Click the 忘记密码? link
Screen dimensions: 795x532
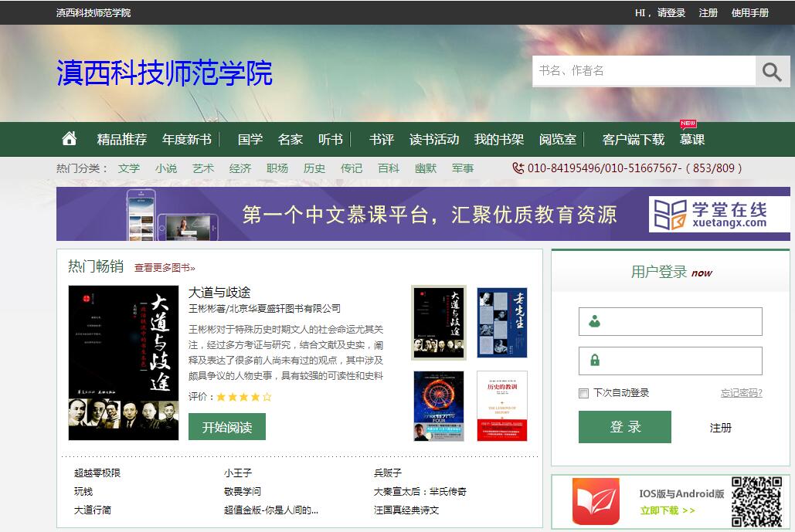click(x=741, y=393)
